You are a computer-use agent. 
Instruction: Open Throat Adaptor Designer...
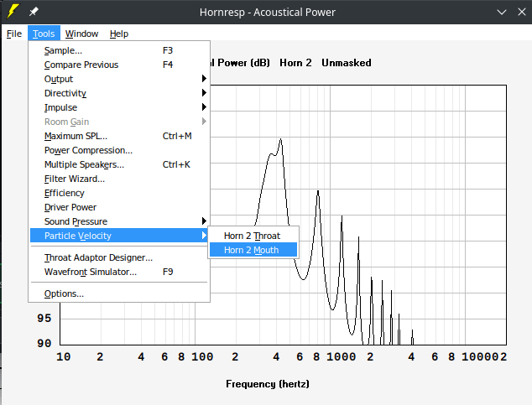tap(119, 257)
